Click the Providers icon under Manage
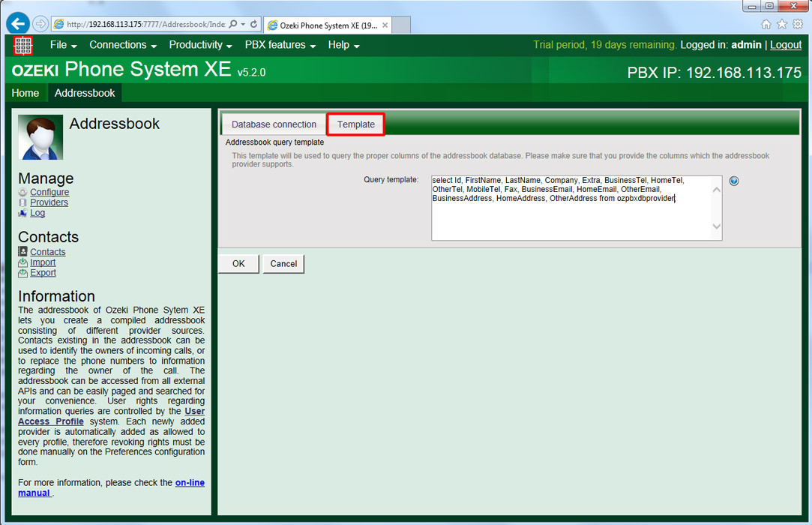 [22, 202]
